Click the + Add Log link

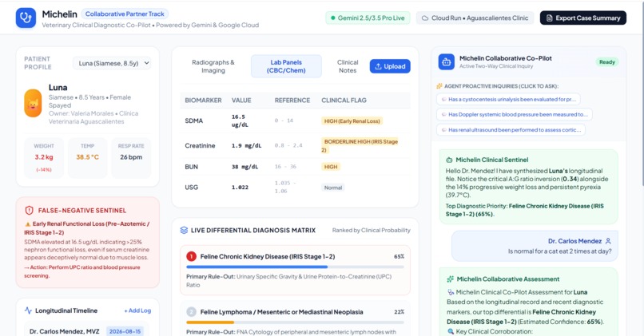(x=137, y=310)
